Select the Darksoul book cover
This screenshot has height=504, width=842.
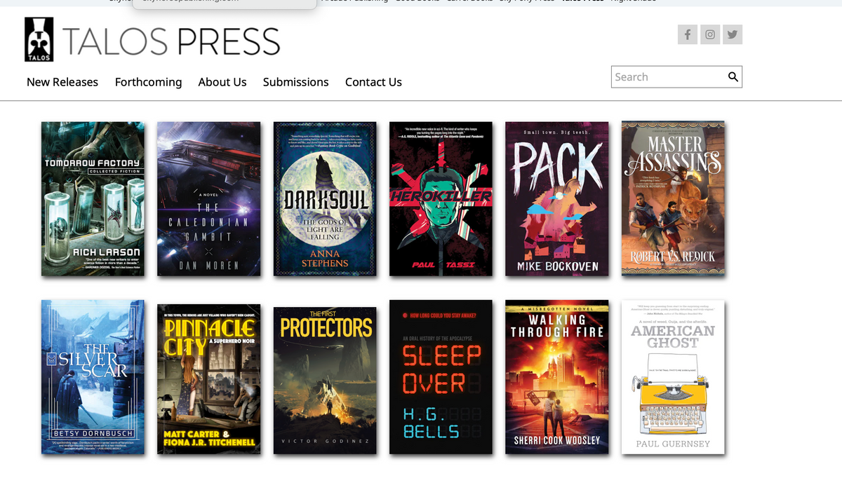[x=324, y=198]
